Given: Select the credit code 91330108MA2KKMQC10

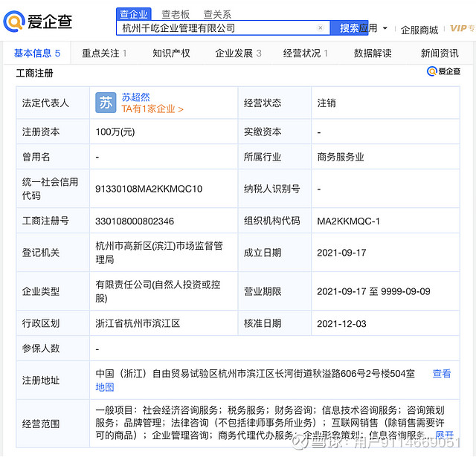Looking at the screenshot, I should click(x=149, y=189).
